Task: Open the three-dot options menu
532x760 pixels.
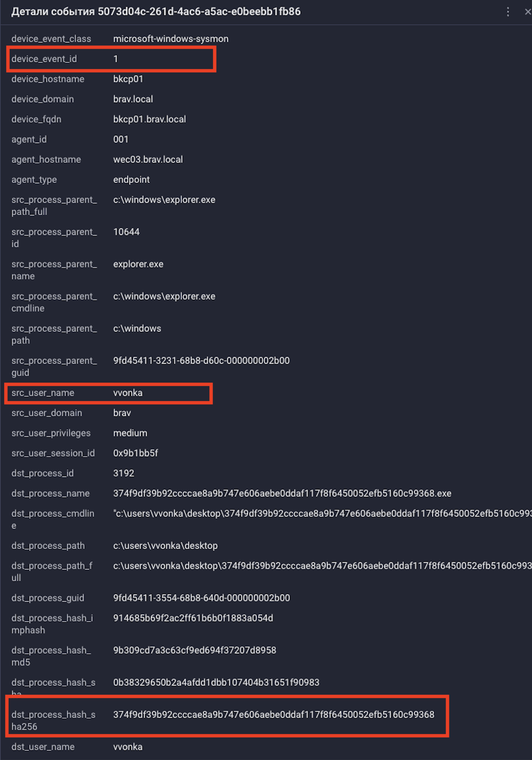Action: (x=507, y=12)
